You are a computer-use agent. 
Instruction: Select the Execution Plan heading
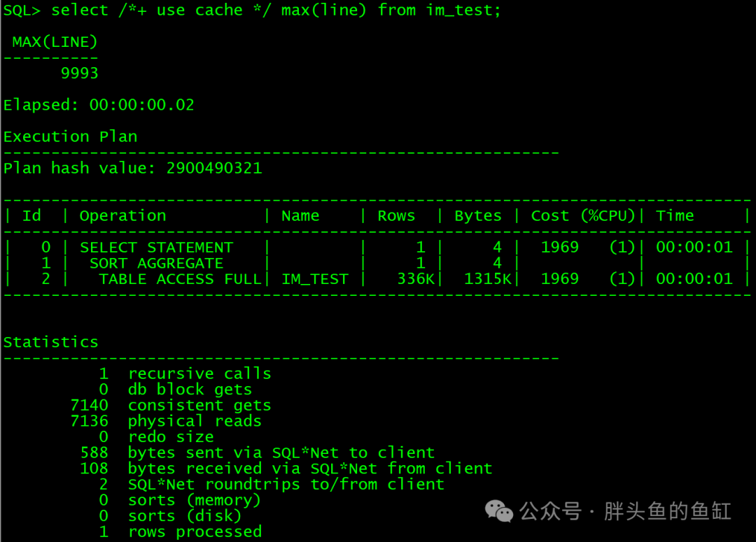click(x=71, y=136)
